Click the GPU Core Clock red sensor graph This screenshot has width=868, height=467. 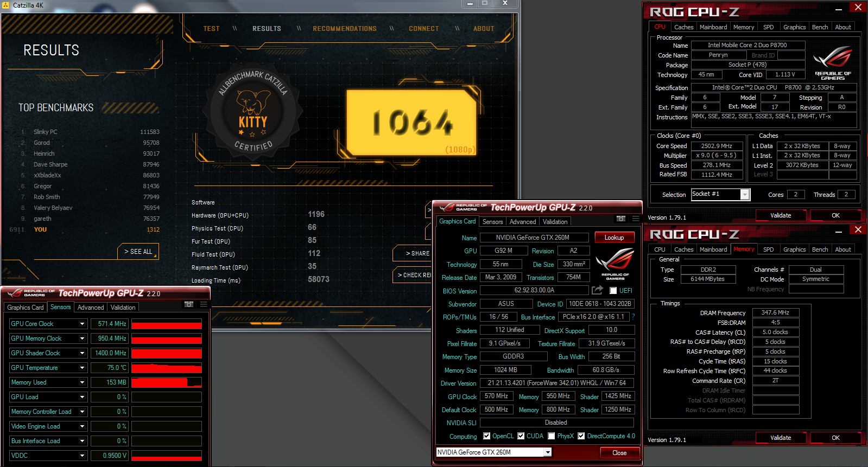tap(167, 324)
